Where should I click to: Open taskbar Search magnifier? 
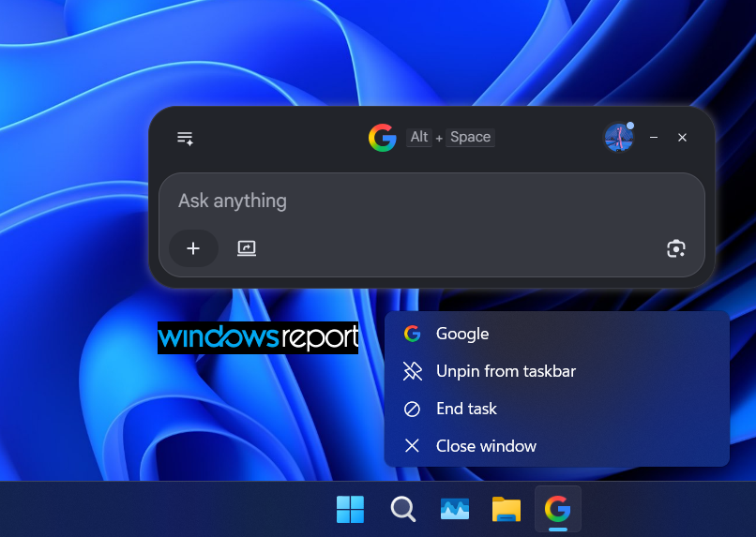point(403,509)
